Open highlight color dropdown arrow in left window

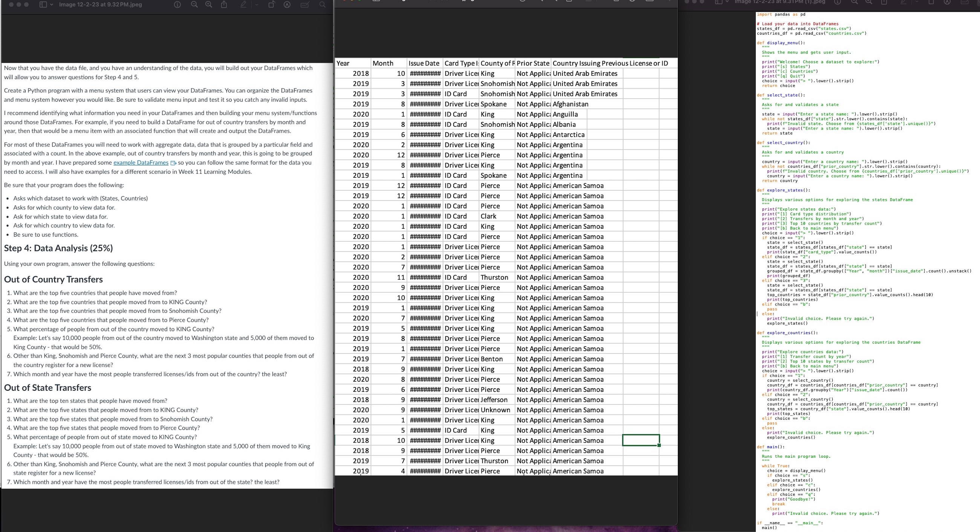tap(256, 5)
